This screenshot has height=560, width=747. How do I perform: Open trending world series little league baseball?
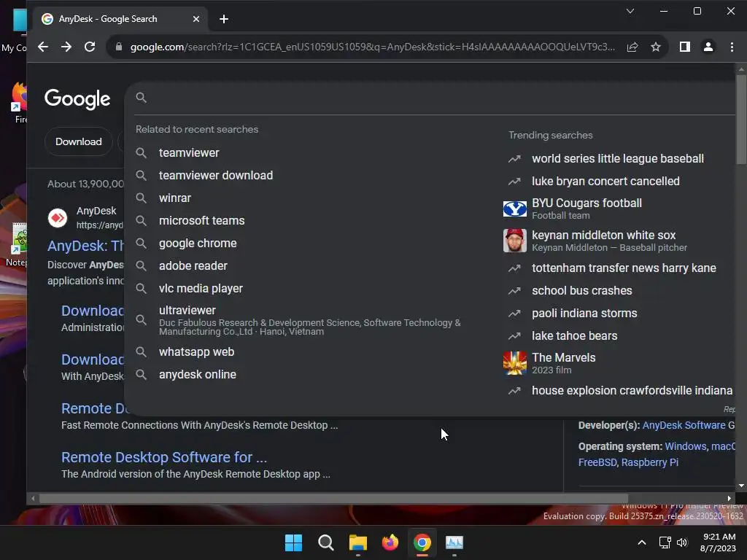[x=617, y=158]
